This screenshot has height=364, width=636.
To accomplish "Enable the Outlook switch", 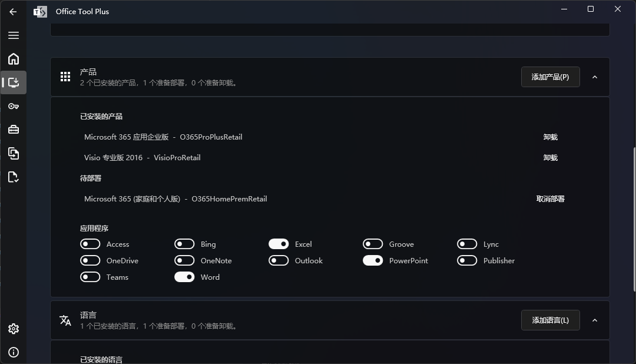I will [279, 260].
